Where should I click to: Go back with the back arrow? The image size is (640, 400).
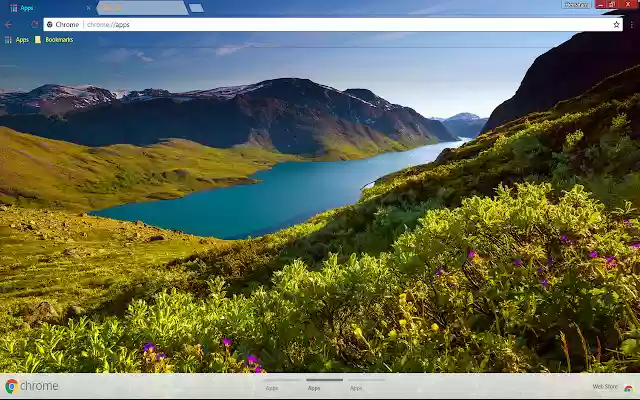(x=8, y=24)
